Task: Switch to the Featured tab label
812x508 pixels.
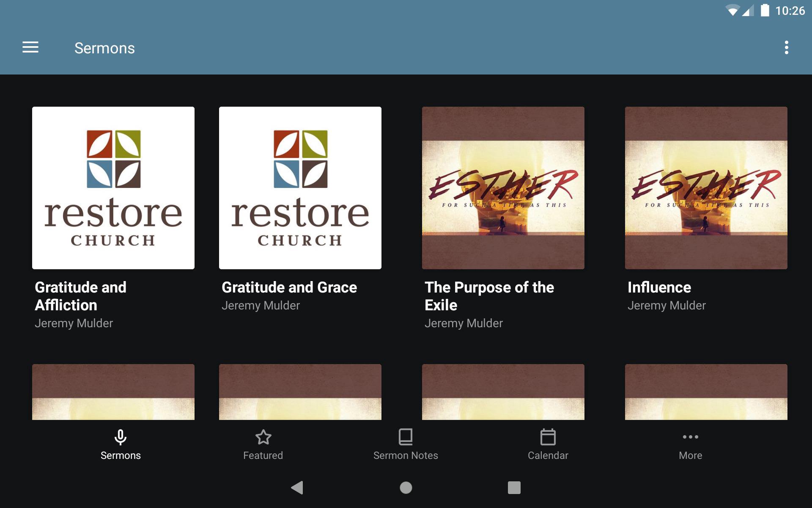Action: [x=263, y=456]
